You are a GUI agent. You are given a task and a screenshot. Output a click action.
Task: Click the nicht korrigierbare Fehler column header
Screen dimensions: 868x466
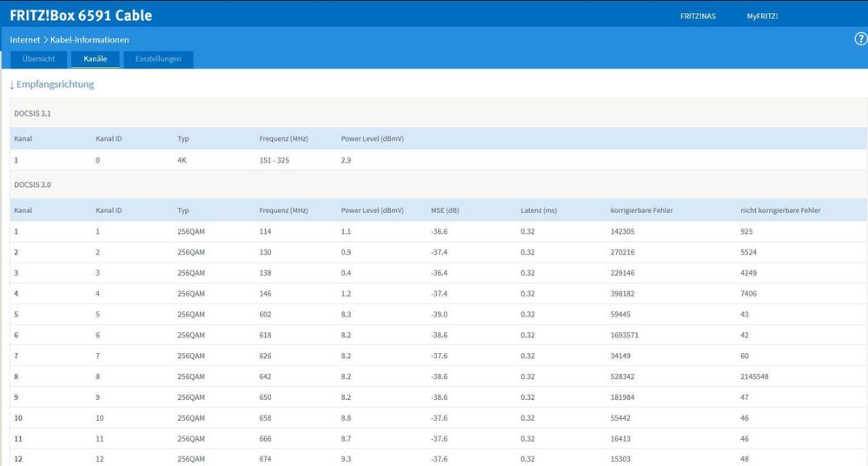click(779, 210)
